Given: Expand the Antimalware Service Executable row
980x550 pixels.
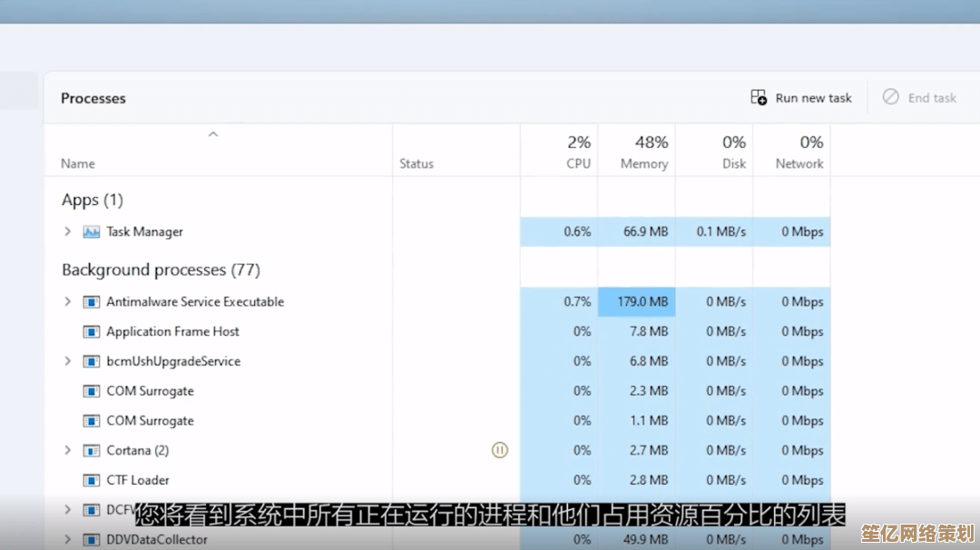Looking at the screenshot, I should tap(67, 301).
